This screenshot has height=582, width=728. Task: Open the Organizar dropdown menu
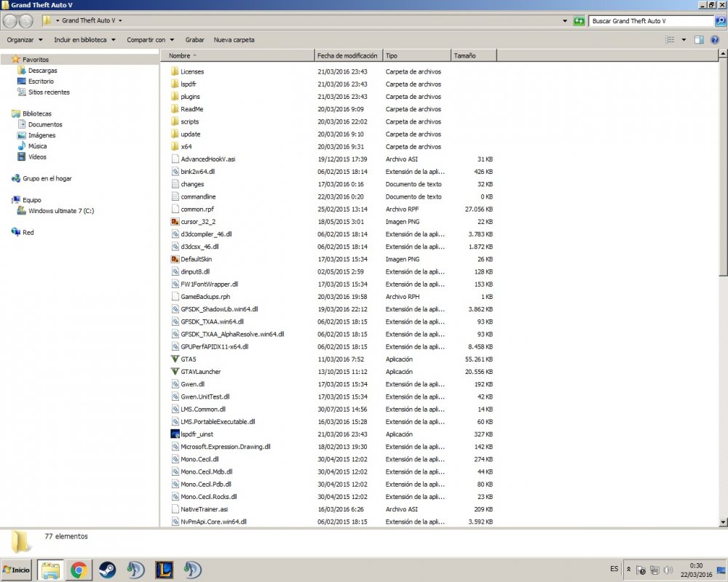tap(25, 40)
